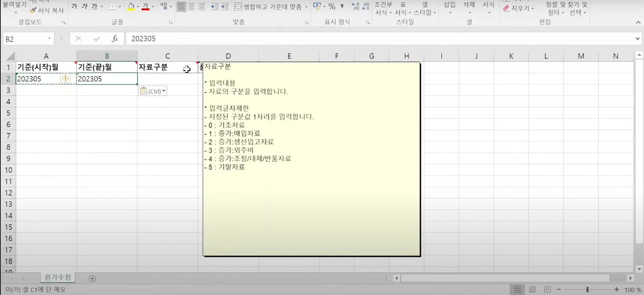644x295 pixels.
Task: Click 병합하고 가운데 맞춤 merge button
Action: [x=269, y=7]
